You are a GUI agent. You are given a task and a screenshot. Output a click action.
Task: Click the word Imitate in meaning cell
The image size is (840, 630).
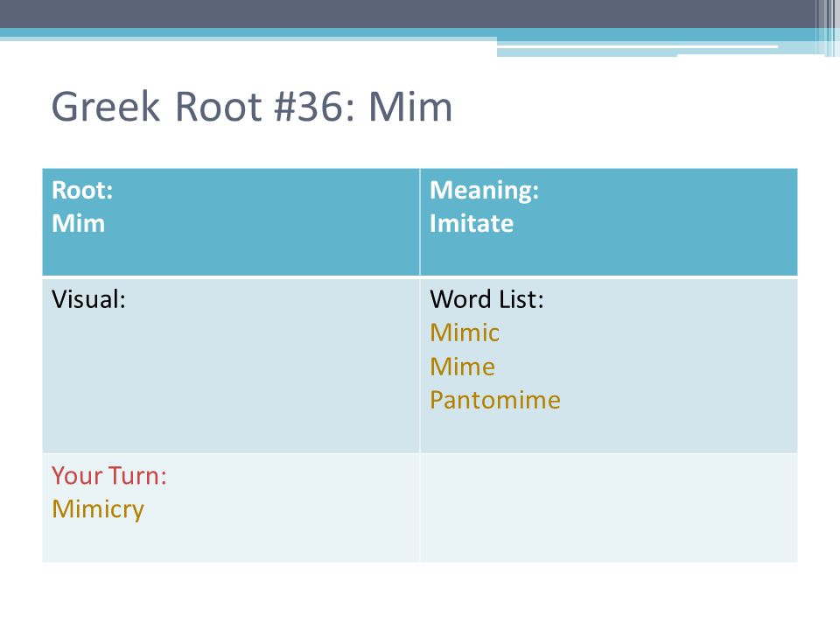[472, 223]
